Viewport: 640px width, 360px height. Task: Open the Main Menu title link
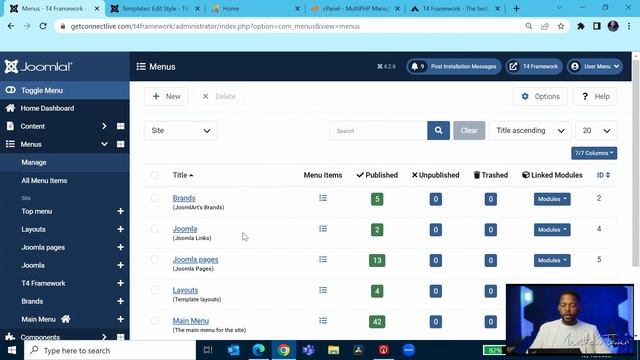(x=191, y=321)
